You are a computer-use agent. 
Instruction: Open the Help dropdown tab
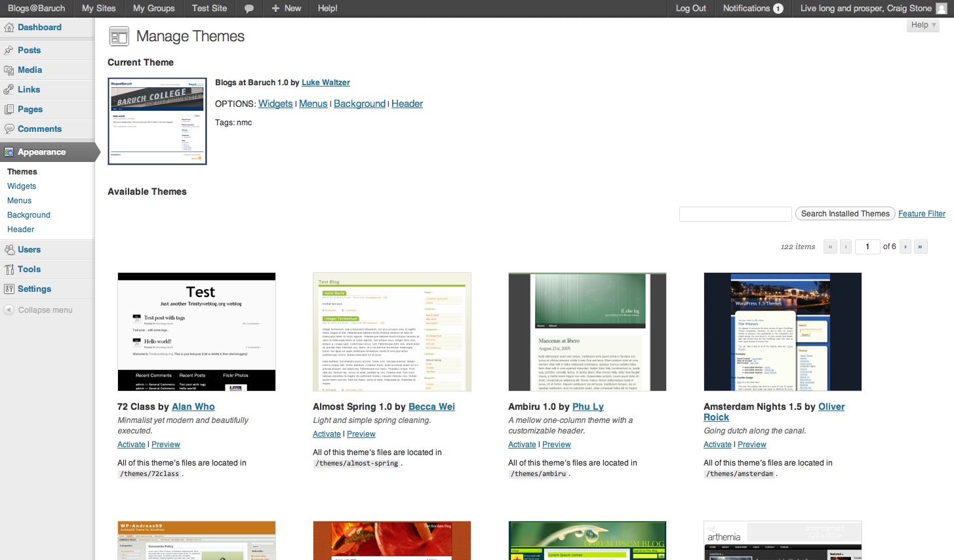(x=924, y=25)
